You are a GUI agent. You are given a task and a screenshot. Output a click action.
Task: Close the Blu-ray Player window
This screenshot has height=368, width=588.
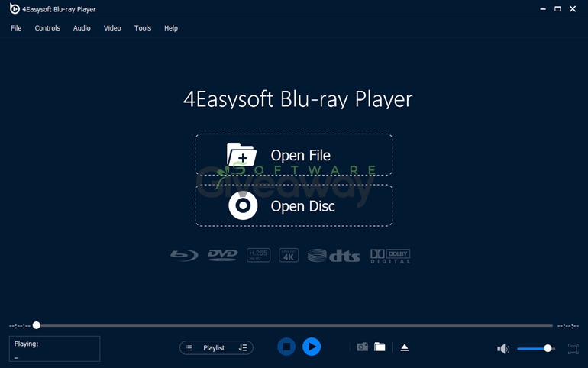tap(573, 9)
